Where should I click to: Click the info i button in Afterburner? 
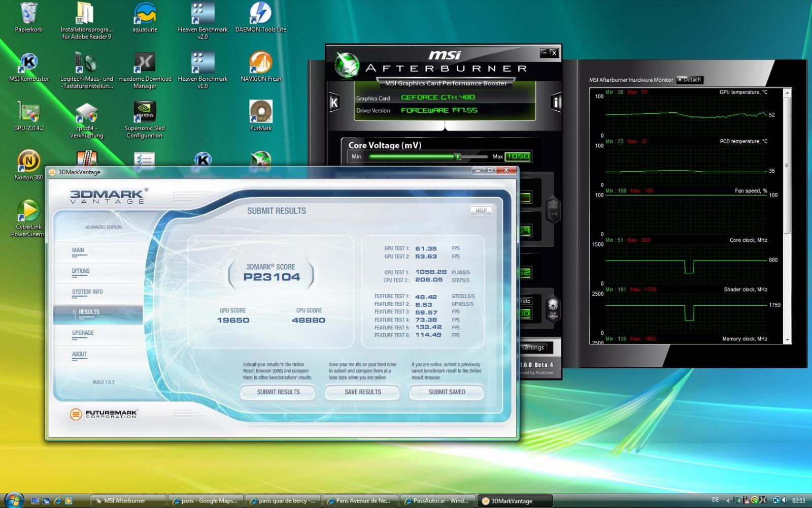click(x=556, y=103)
